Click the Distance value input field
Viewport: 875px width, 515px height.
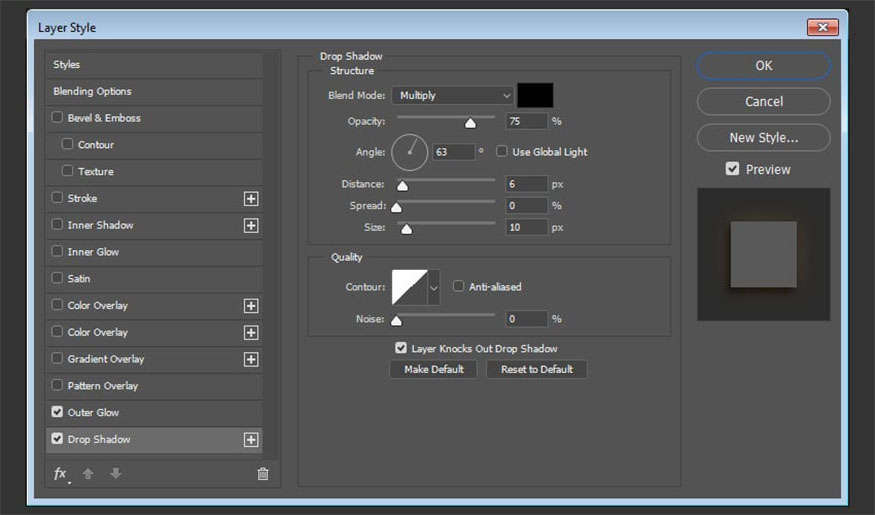tap(526, 184)
